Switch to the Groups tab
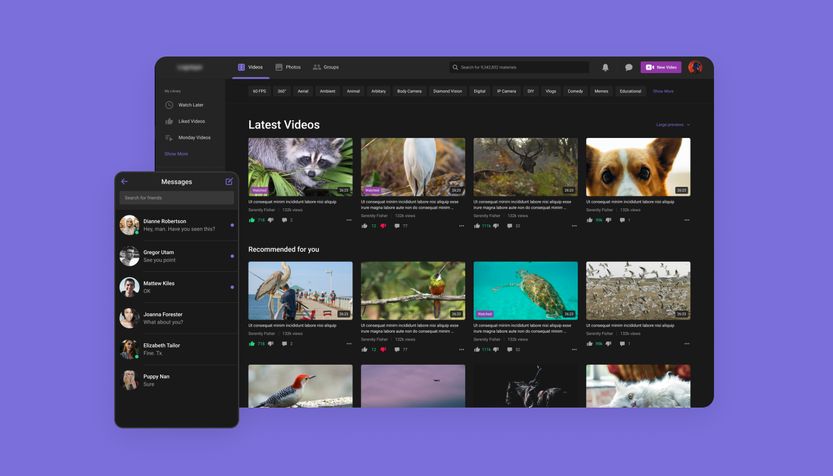 (x=326, y=67)
